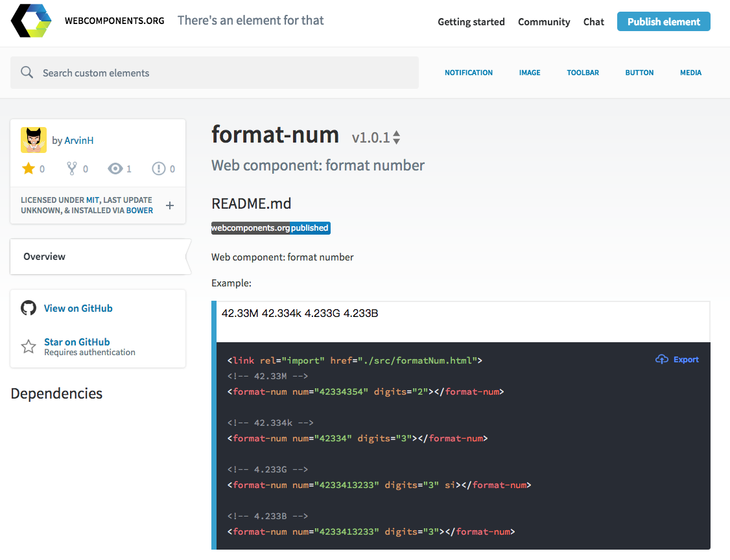Focus the Search custom elements field
This screenshot has width=730, height=560.
click(x=215, y=73)
